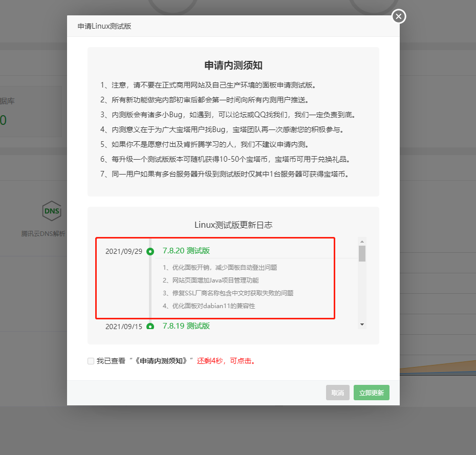Click the changelog line 优化面板开销，减少面板自动登出问题
Image resolution: width=476 pixels, height=455 pixels.
point(220,267)
